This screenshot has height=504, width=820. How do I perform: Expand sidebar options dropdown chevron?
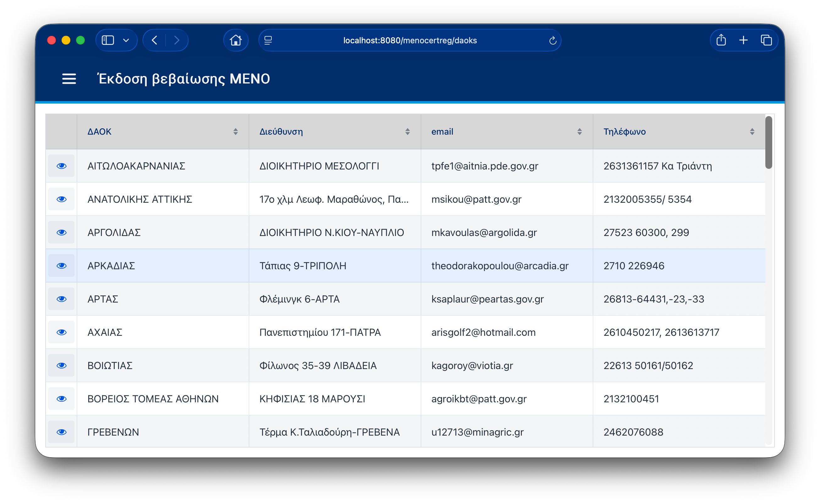point(126,40)
